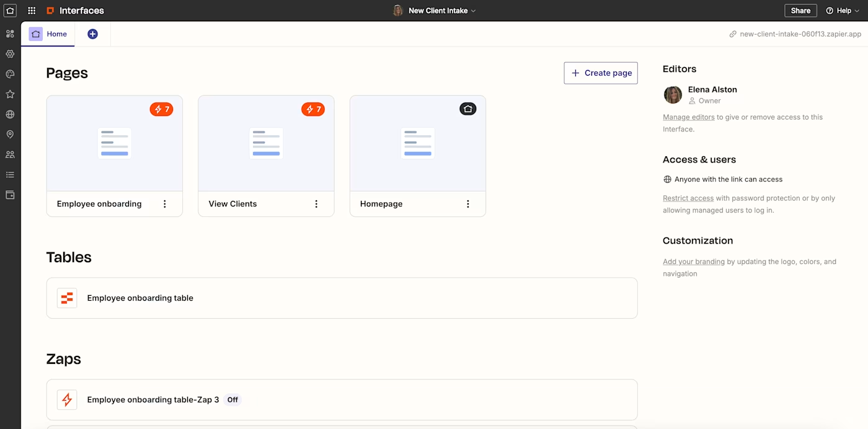Click the globe icon for domain settings

pos(10,114)
